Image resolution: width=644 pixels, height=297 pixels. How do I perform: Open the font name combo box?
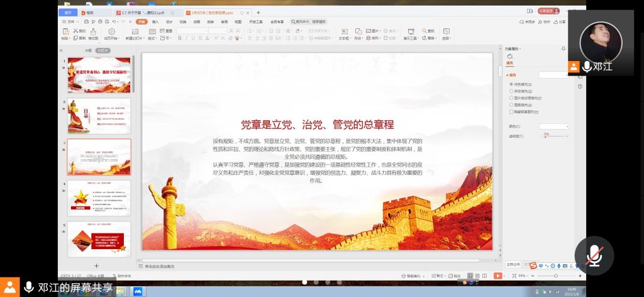201,30
